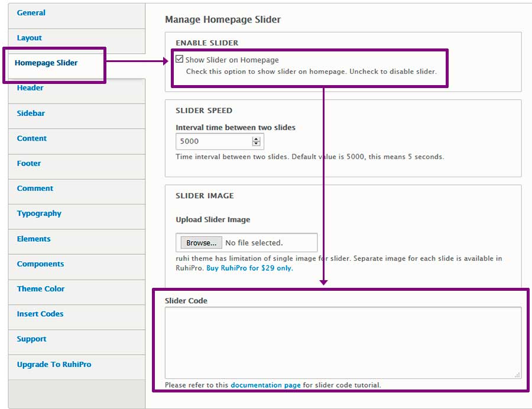Open the Layout settings tab
The image size is (532, 409).
(x=30, y=38)
